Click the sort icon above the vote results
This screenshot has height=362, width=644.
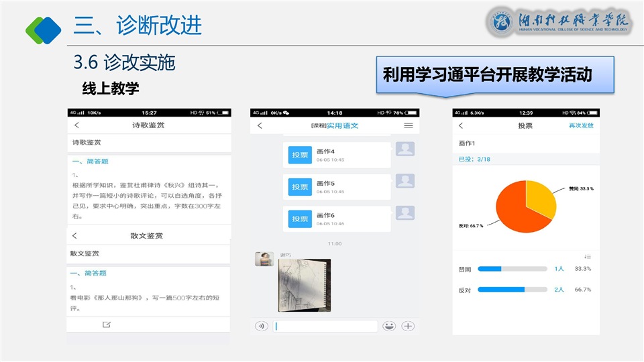(588, 256)
